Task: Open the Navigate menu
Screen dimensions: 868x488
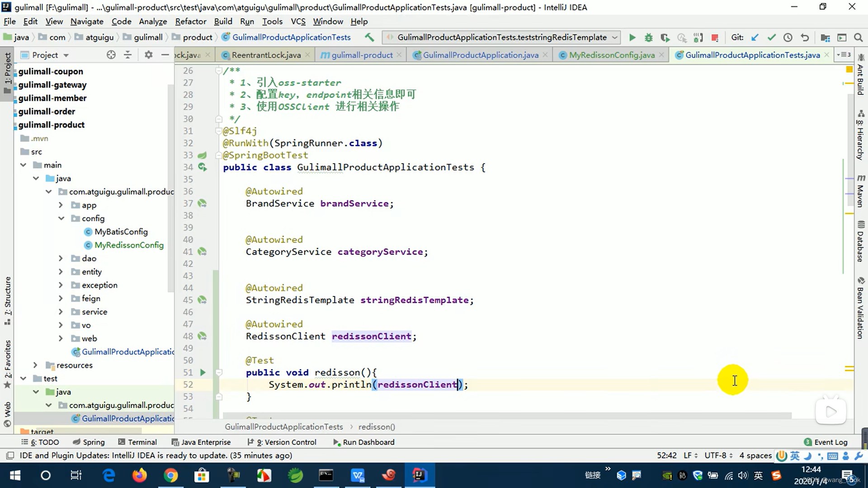Action: (87, 21)
